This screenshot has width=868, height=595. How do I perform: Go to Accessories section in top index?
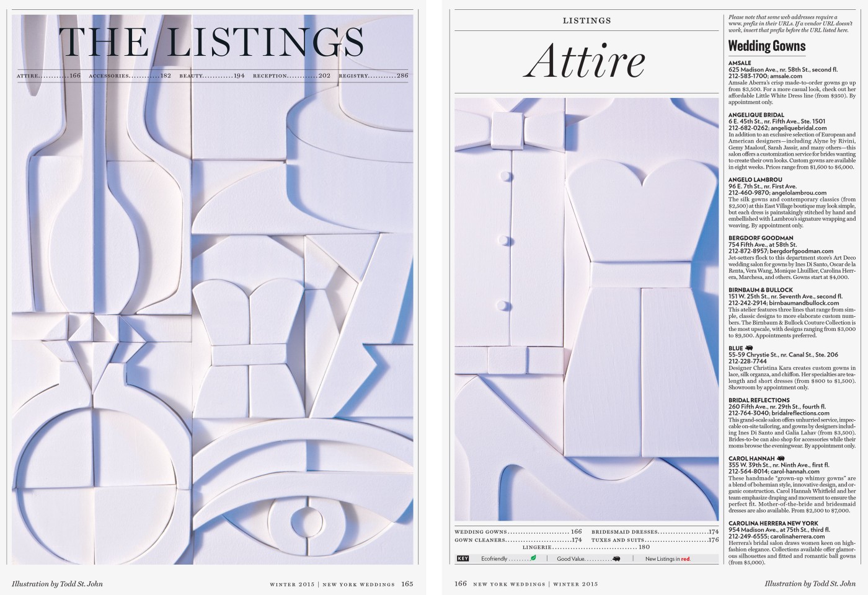point(130,76)
